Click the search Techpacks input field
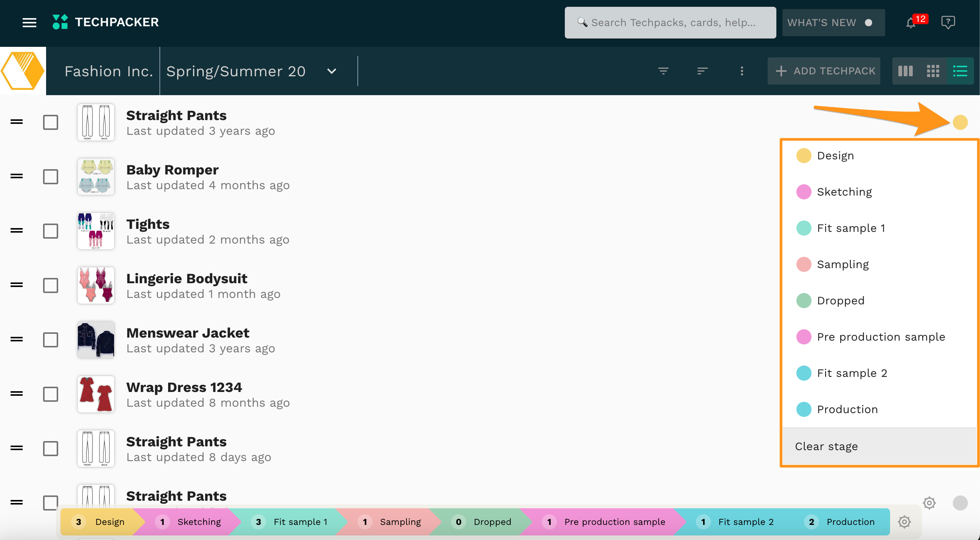Image resolution: width=980 pixels, height=540 pixels. (670, 23)
